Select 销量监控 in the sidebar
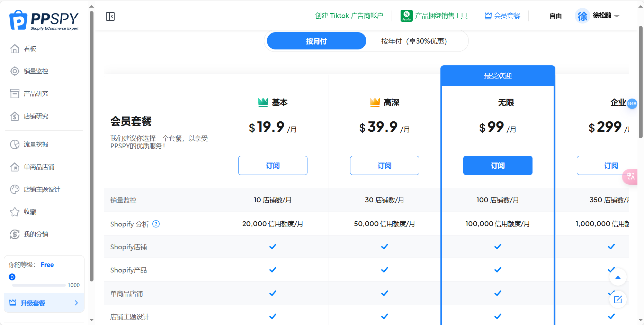 pyautogui.click(x=36, y=71)
